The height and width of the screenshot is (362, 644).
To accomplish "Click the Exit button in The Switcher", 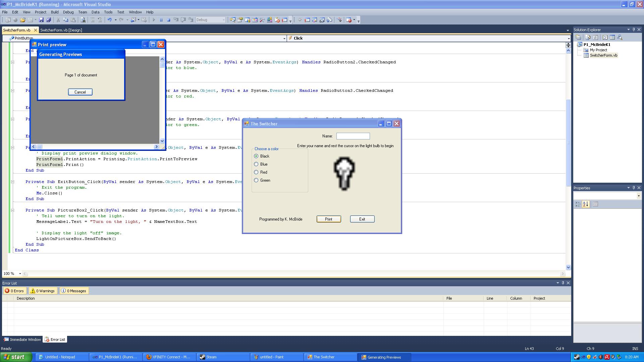I will (x=362, y=219).
